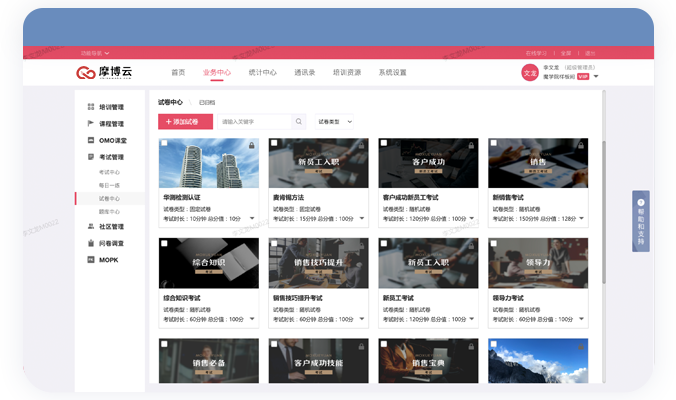Click the 添加试卷 button

pos(185,122)
